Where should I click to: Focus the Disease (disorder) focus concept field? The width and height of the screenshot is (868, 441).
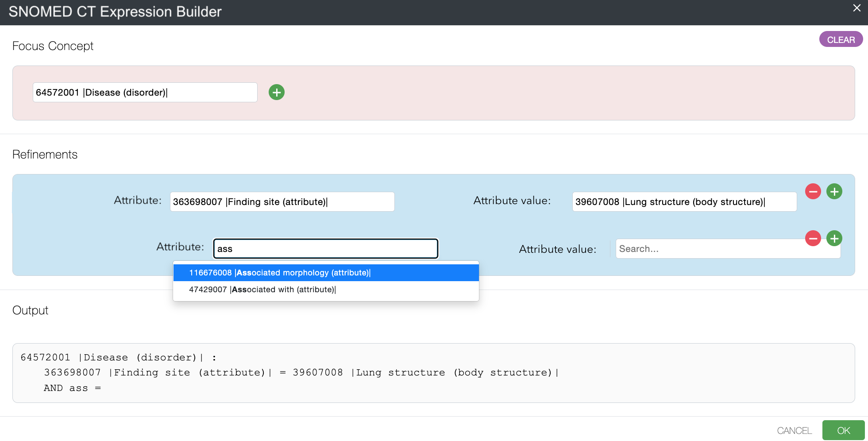145,92
